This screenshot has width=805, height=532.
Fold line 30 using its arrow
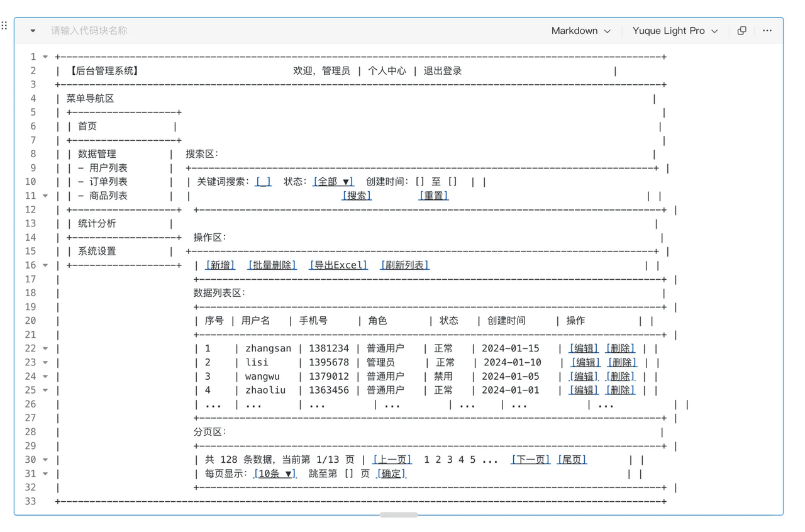[x=45, y=460]
